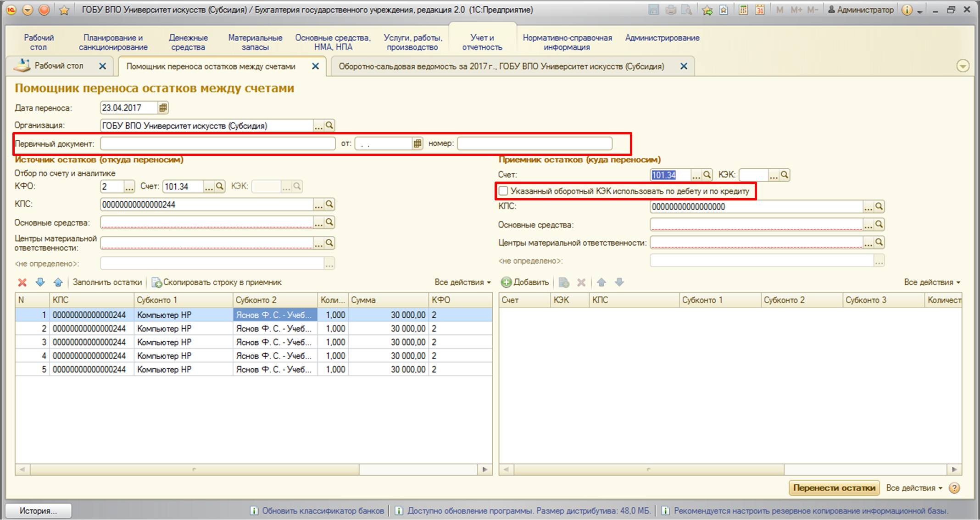
Task: Click Скопировать строку в приемник icon
Action: (x=156, y=282)
